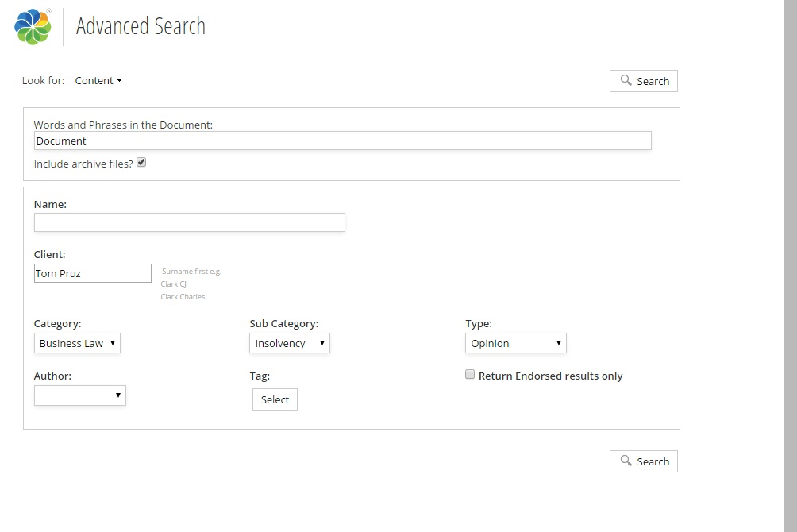Click the page vertical scrollbar
The height and width of the screenshot is (532, 797).
point(790,266)
